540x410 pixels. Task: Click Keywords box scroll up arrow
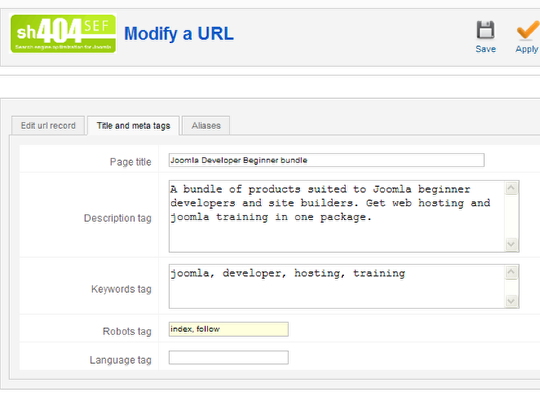click(511, 272)
